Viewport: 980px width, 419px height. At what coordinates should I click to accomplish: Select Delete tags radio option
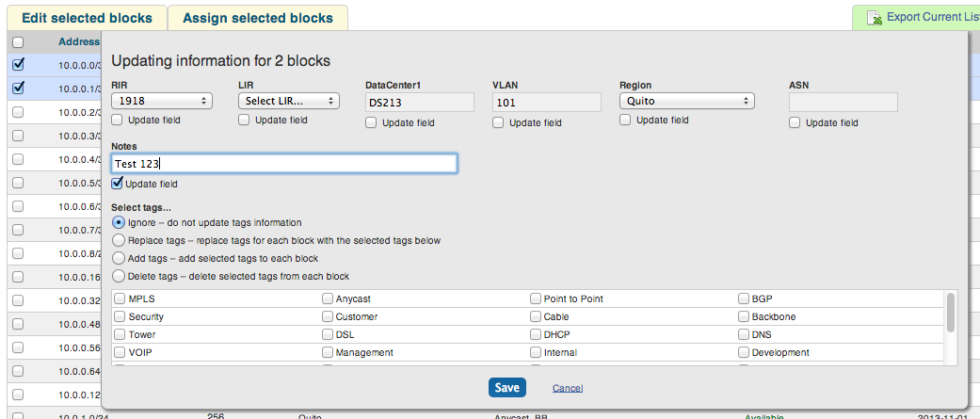[119, 276]
